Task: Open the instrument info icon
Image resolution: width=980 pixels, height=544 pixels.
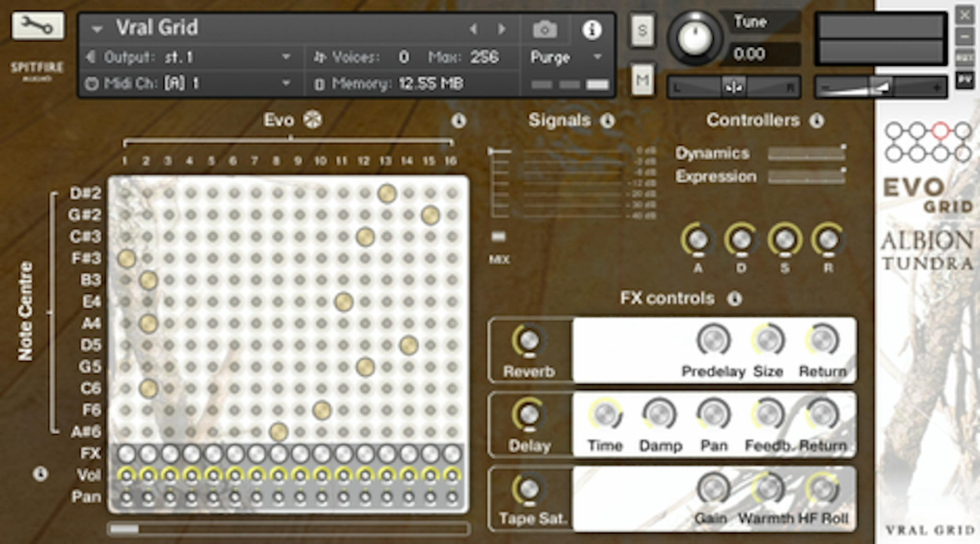Action: (592, 29)
